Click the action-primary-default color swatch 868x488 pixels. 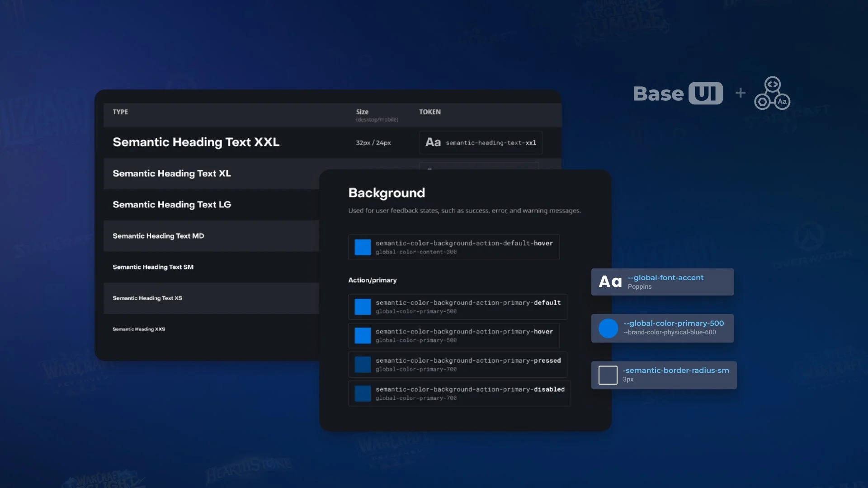click(x=363, y=307)
